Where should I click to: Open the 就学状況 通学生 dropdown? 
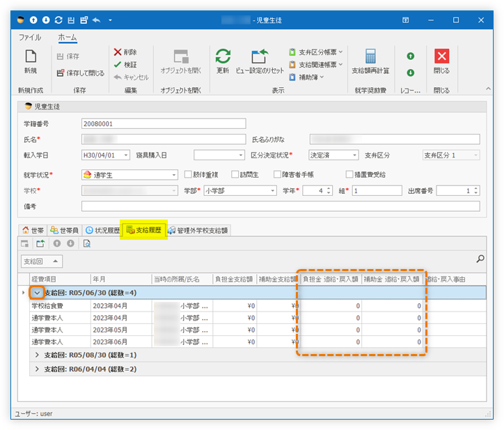point(173,175)
